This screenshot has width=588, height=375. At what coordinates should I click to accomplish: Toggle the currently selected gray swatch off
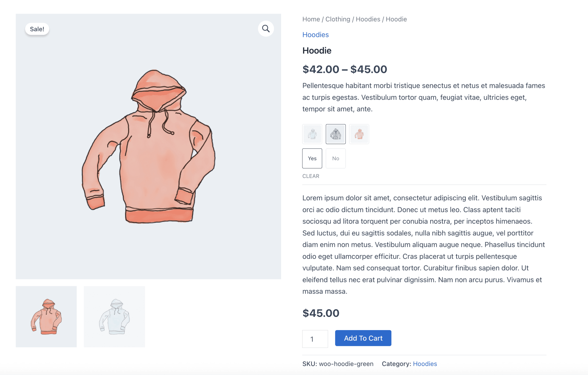(x=336, y=134)
